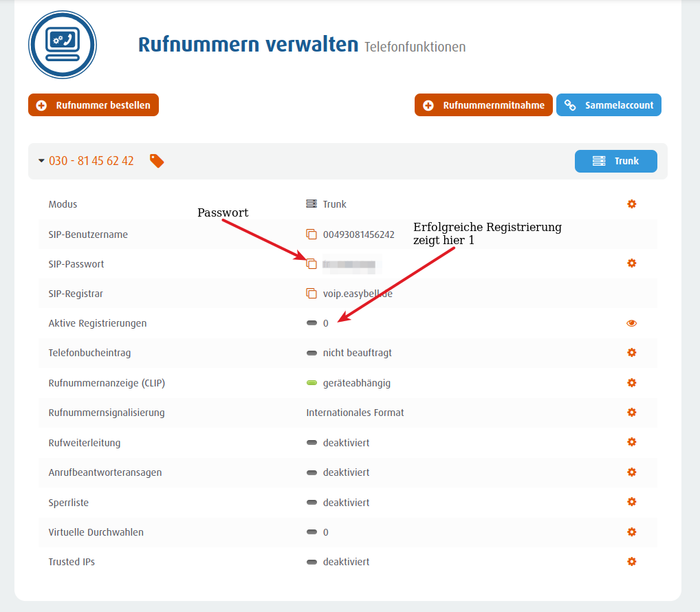Open Trusted IPs settings gear
Viewport: 700px width, 612px height.
pos(631,562)
